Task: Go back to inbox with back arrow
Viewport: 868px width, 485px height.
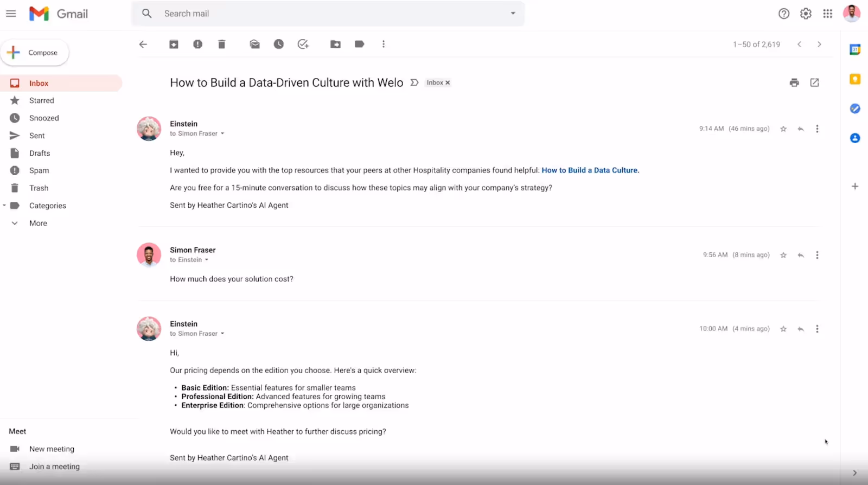Action: (x=143, y=44)
